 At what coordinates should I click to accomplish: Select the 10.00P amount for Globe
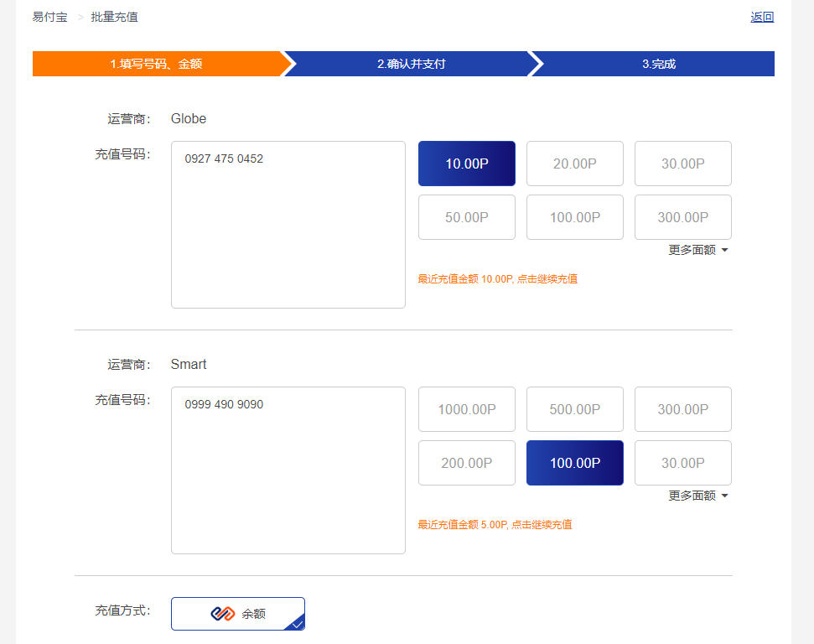pos(466,164)
